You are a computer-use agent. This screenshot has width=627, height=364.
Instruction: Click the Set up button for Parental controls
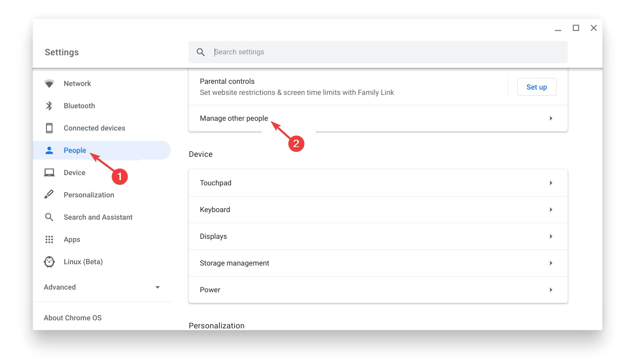pyautogui.click(x=536, y=87)
